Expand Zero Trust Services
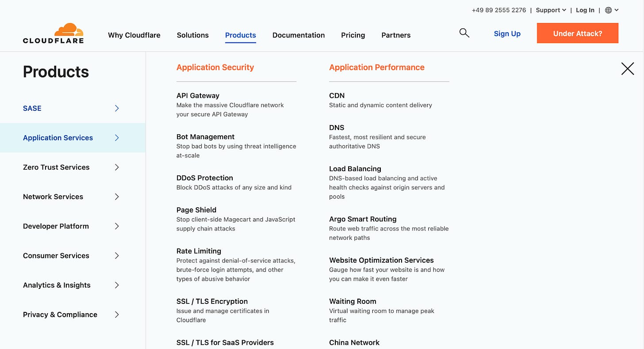The height and width of the screenshot is (349, 644). click(56, 167)
